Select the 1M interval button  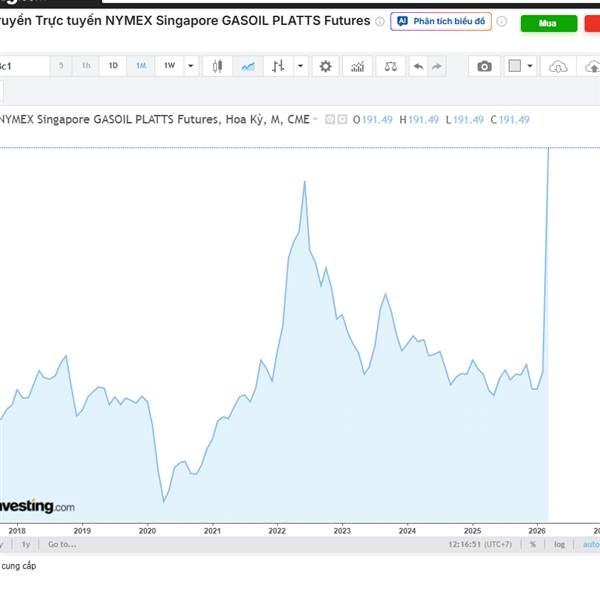[141, 66]
